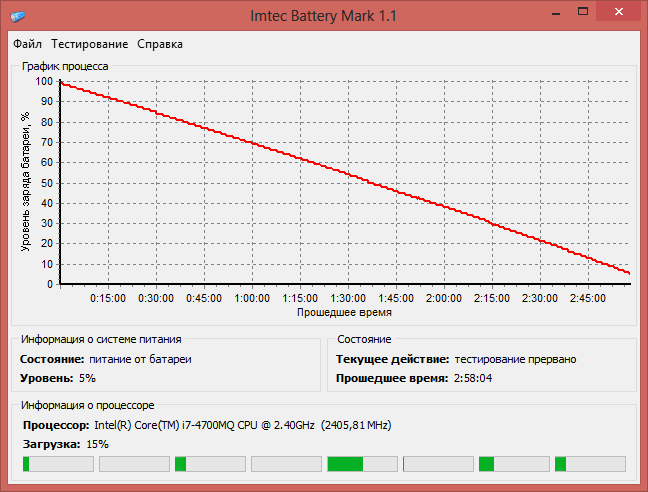Click the 1:00:00 time axis label
The height and width of the screenshot is (492, 648).
(x=252, y=298)
